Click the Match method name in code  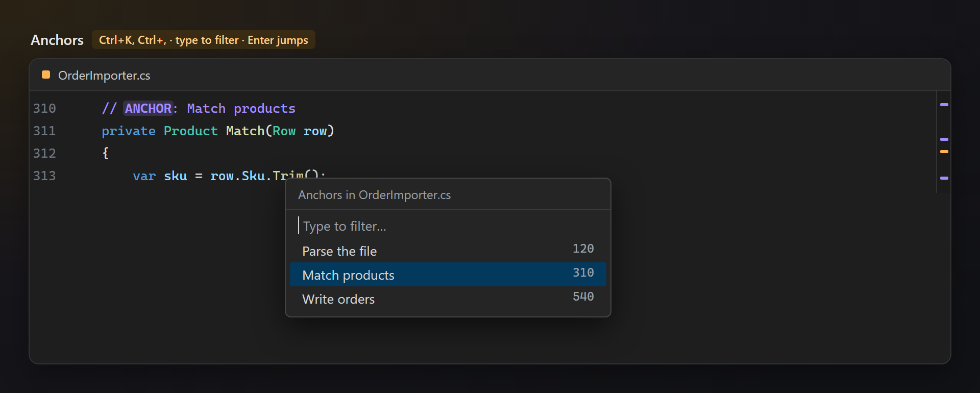point(245,131)
